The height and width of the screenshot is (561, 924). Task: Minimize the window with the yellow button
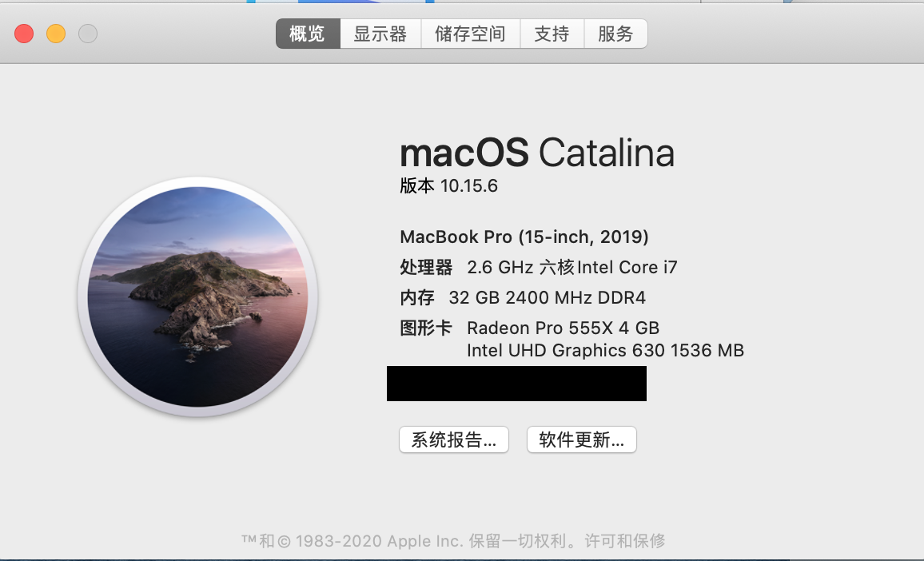pos(56,34)
